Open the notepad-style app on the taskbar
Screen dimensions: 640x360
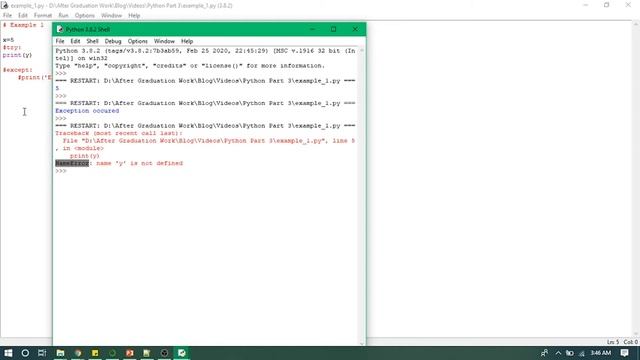click(147, 353)
